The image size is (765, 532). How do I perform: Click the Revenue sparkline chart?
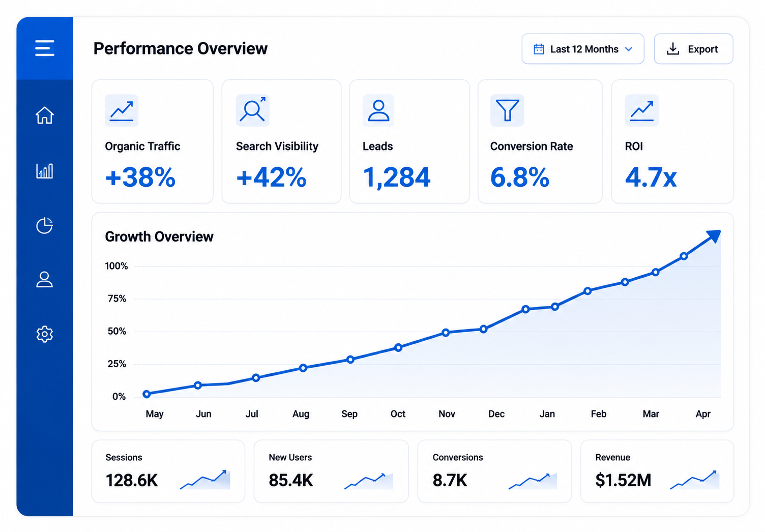[695, 480]
